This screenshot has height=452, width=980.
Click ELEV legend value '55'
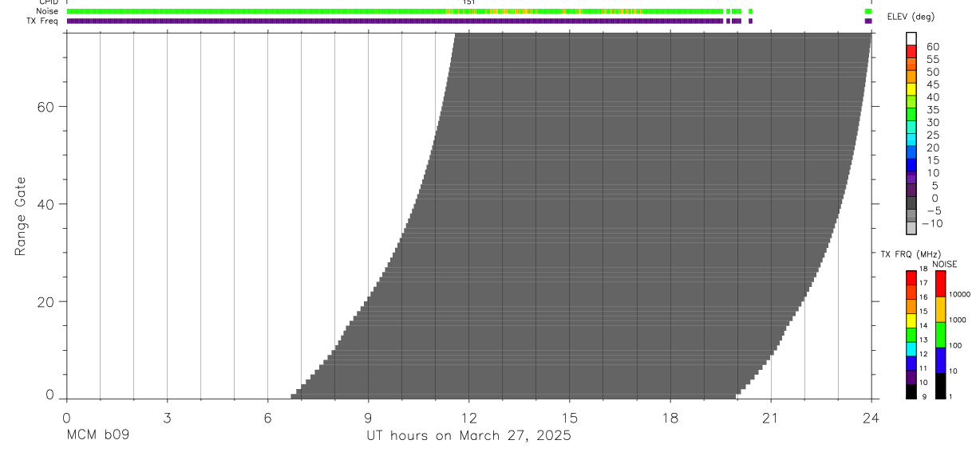click(x=932, y=60)
